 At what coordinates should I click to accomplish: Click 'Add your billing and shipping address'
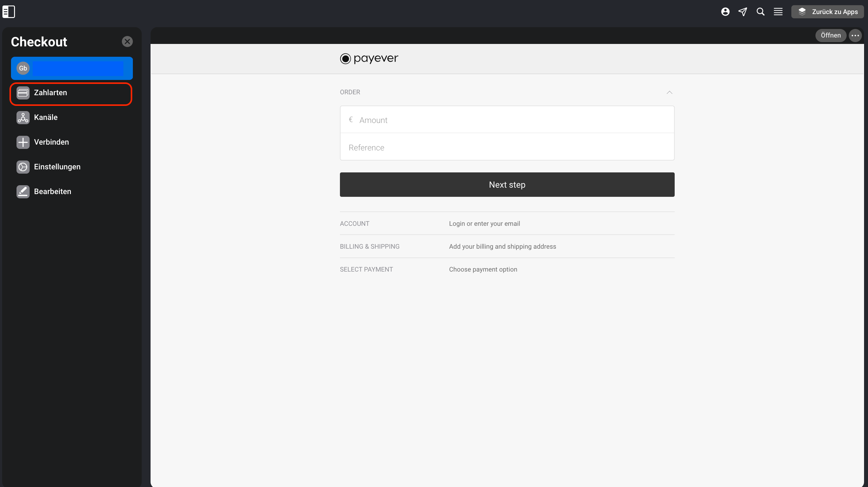502,247
